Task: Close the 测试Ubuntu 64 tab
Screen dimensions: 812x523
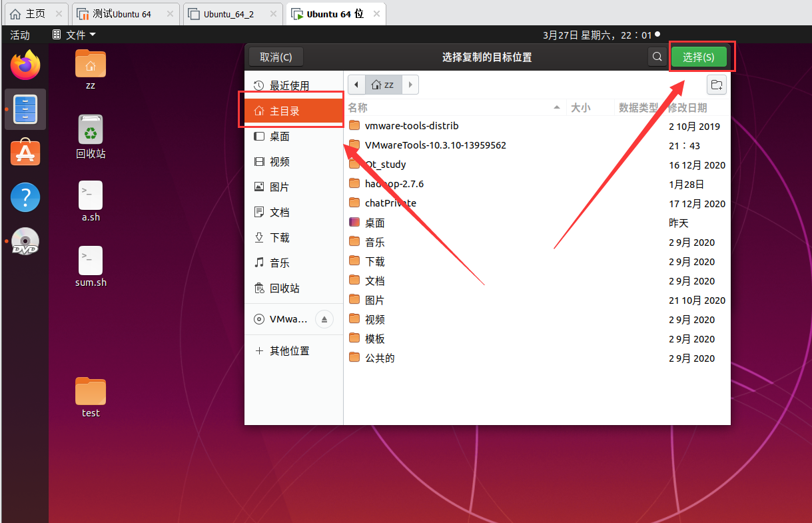Action: point(169,14)
